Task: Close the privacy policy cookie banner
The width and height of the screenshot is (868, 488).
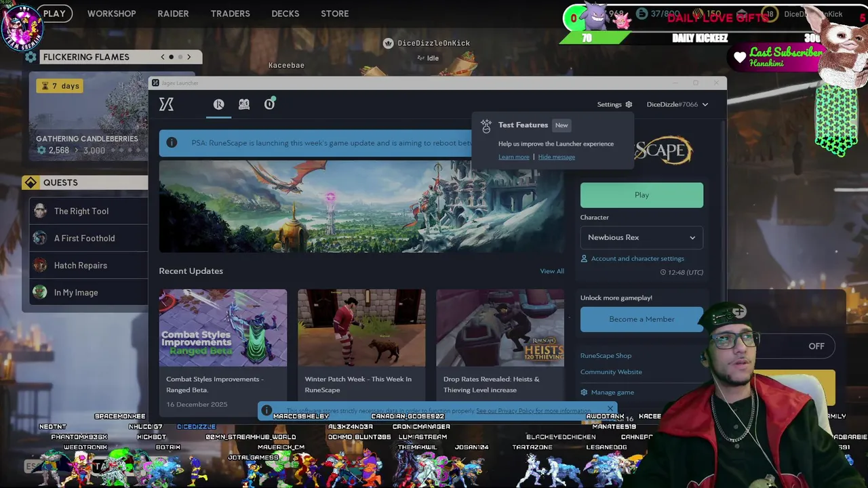Action: click(610, 409)
